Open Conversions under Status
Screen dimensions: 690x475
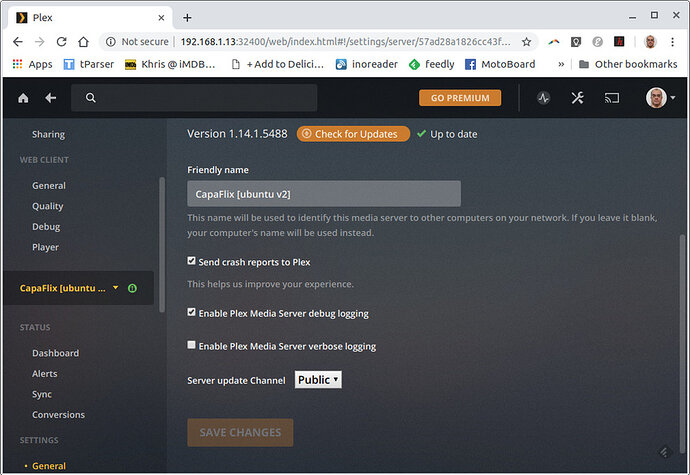(59, 415)
